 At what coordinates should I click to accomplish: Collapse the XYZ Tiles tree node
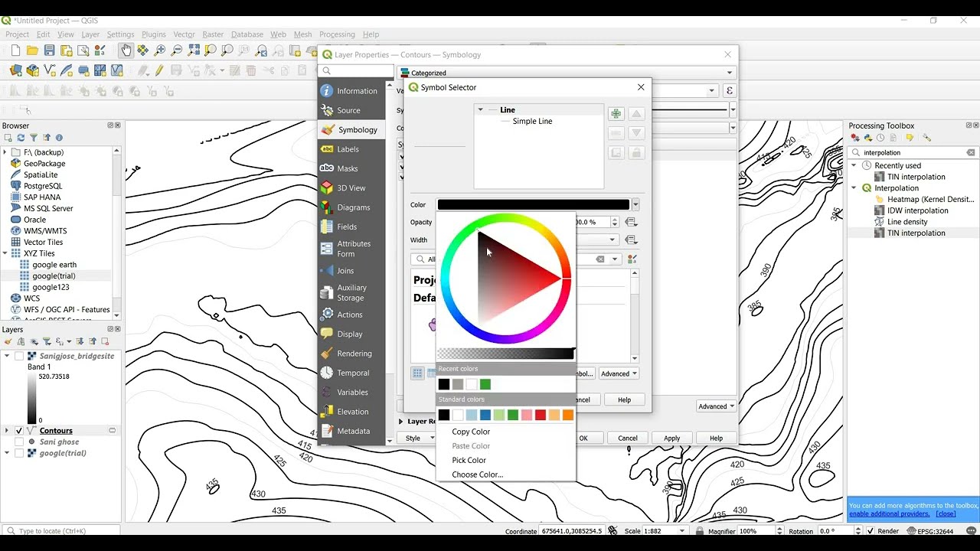[x=5, y=253]
